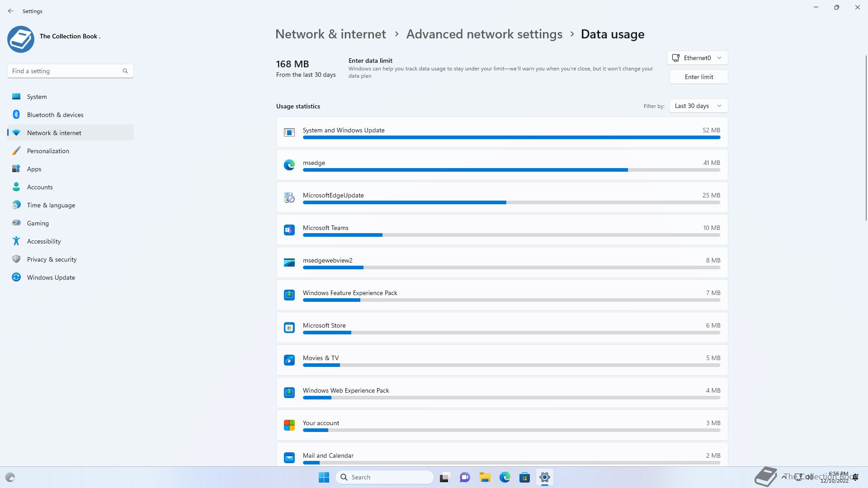Open Teams Chat from the taskbar
Image resolution: width=868 pixels, height=488 pixels.
coord(465,477)
